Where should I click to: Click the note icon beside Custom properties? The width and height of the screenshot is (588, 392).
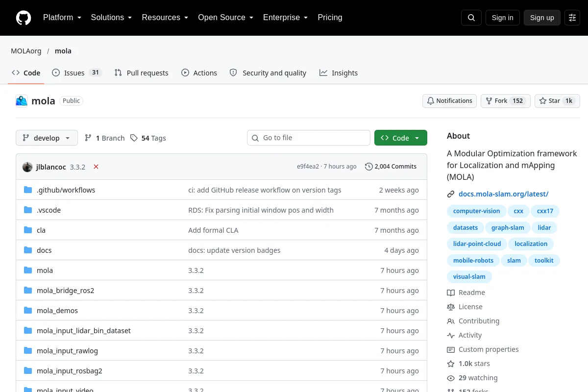pos(451,349)
